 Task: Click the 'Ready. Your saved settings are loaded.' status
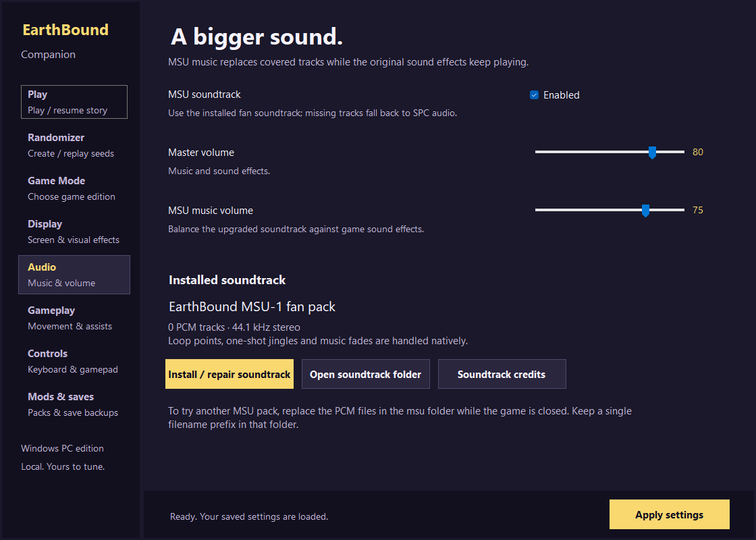[x=249, y=516]
